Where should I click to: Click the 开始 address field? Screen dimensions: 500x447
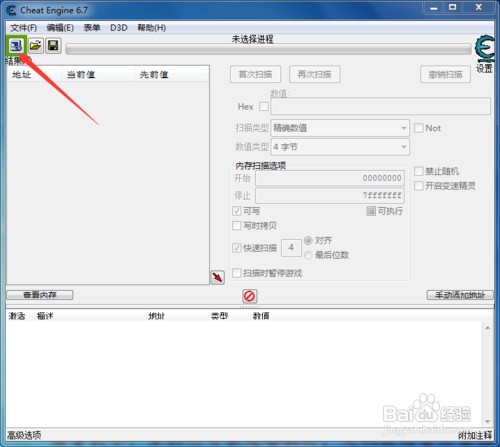point(330,178)
